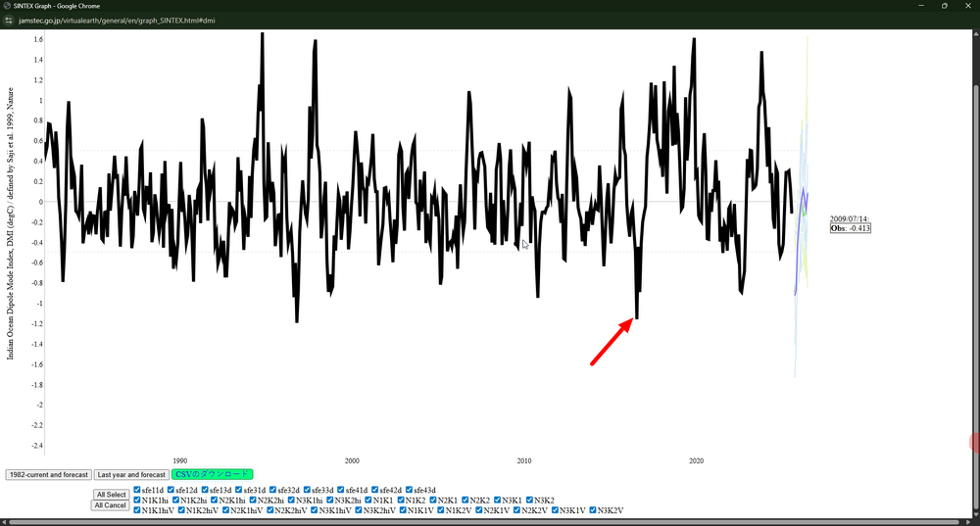Viewport: 980px width, 526px height.
Task: Download the CSV via green button
Action: click(212, 474)
